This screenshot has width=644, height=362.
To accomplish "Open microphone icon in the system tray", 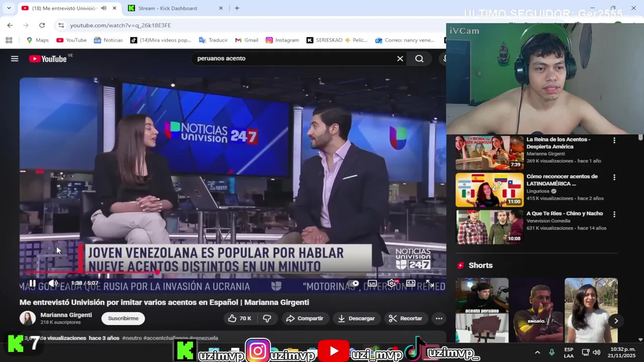I will [x=552, y=352].
